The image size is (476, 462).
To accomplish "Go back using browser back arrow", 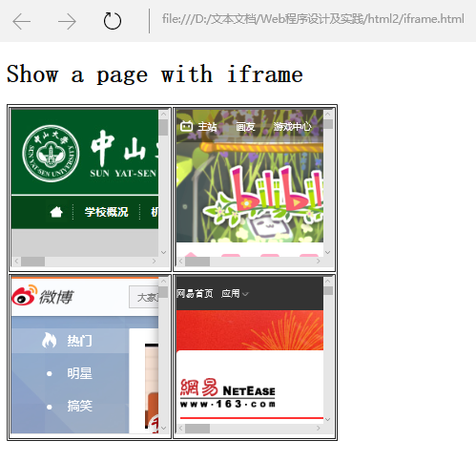I will [x=22, y=21].
